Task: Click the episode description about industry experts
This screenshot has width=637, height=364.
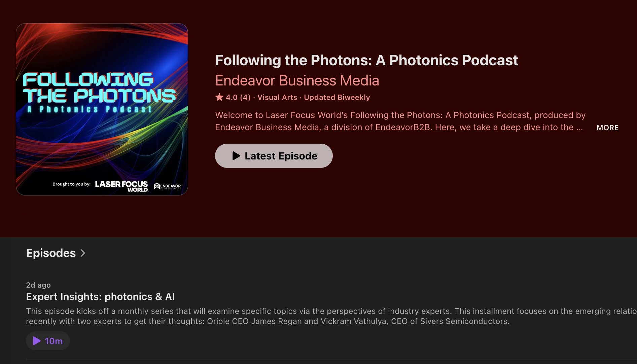Action: coord(331,316)
